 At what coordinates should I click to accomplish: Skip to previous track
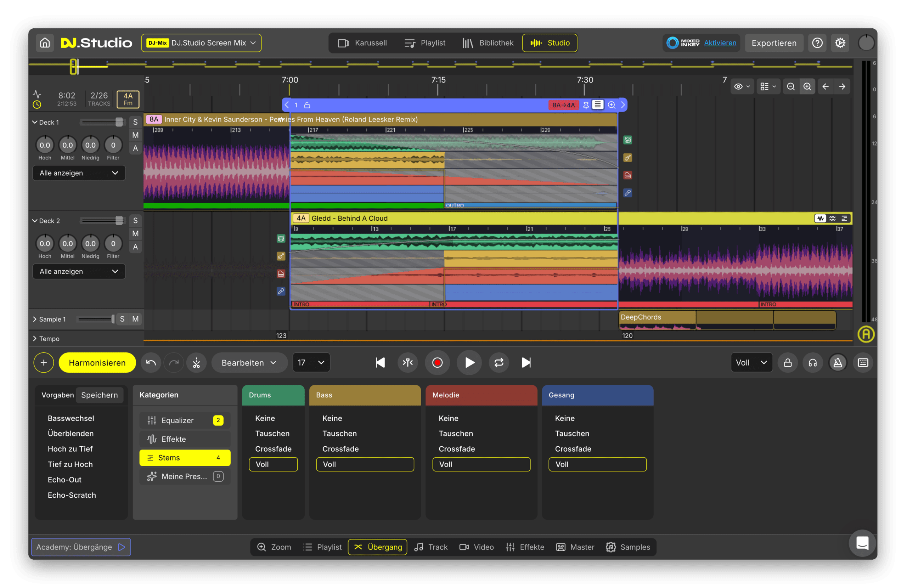(x=380, y=362)
